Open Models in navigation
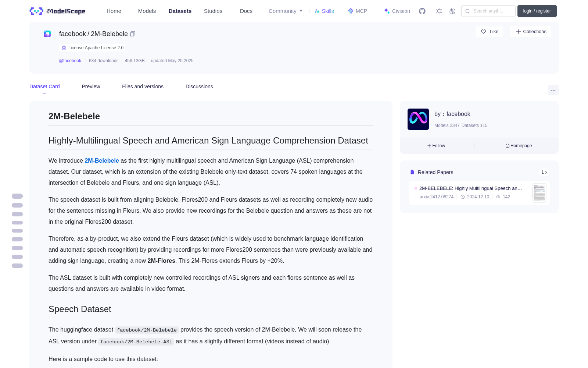 147,11
